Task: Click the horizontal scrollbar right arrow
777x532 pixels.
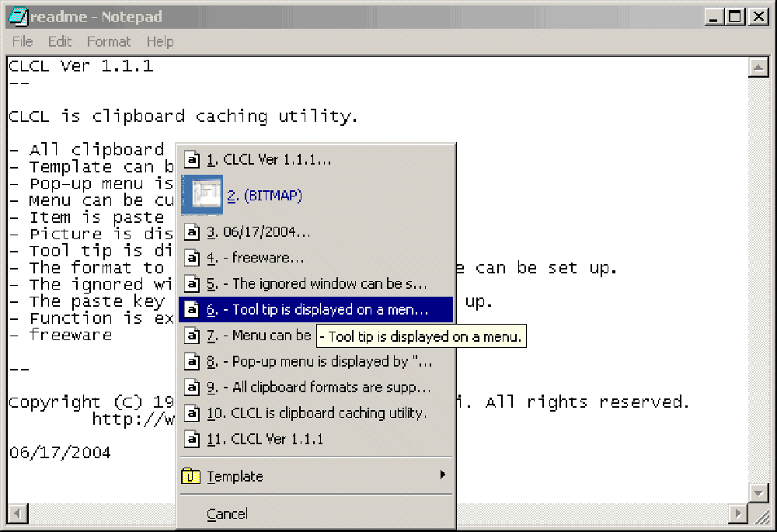Action: click(738, 513)
